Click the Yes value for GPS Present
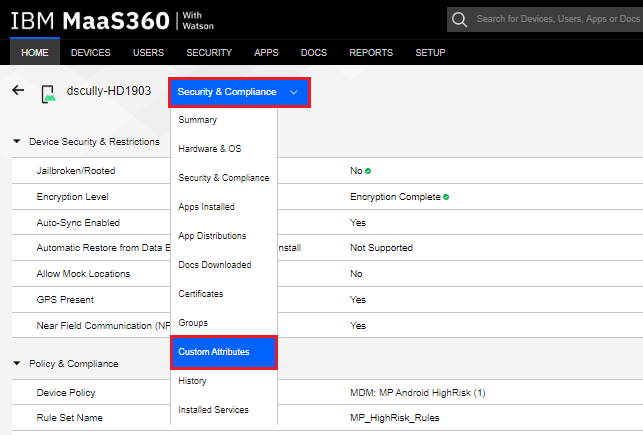 click(358, 300)
